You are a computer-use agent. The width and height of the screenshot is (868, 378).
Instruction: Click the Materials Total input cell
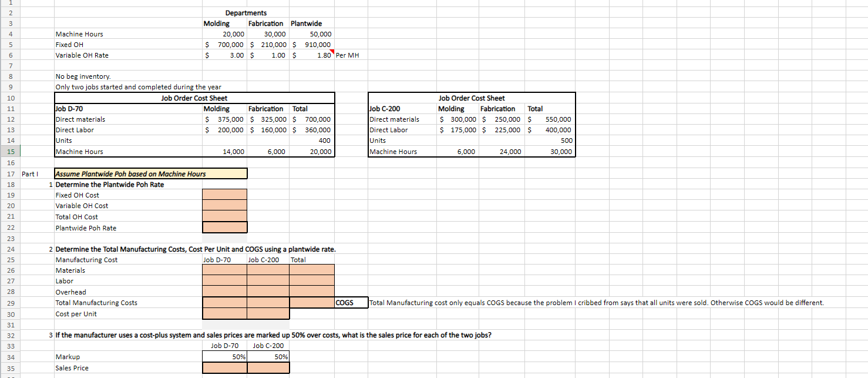coord(311,270)
